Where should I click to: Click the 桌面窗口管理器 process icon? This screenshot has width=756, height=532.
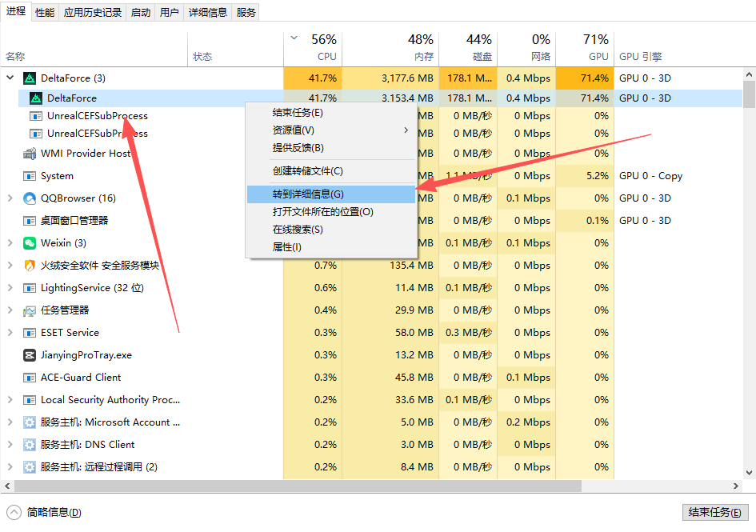click(30, 221)
